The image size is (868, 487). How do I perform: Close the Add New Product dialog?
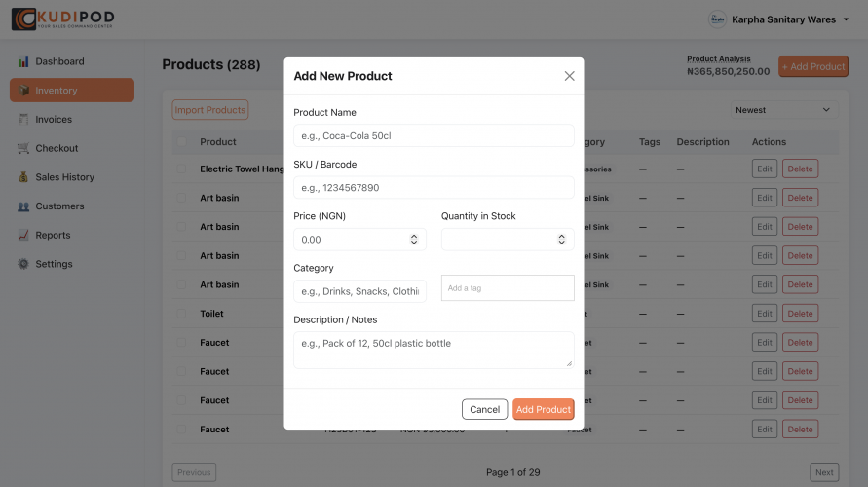(x=569, y=76)
